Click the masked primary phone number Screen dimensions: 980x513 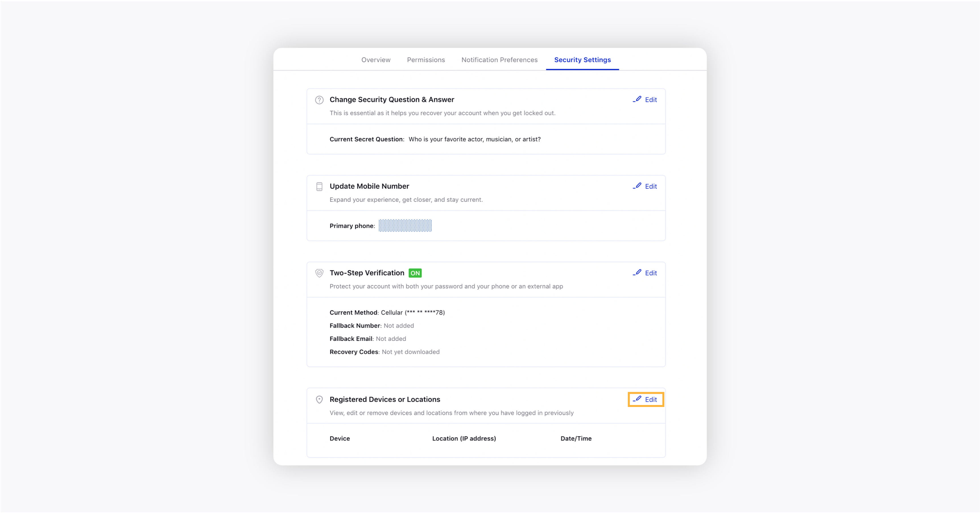click(405, 225)
